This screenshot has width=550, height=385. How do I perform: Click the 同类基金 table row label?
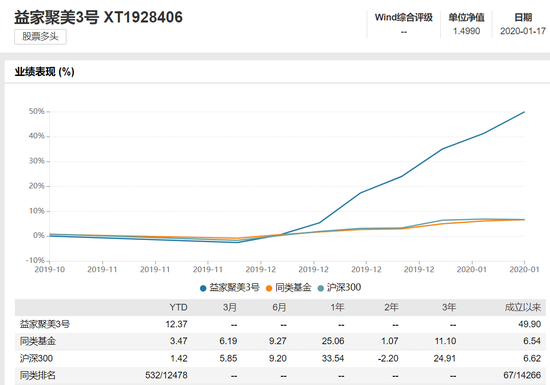coord(38,341)
